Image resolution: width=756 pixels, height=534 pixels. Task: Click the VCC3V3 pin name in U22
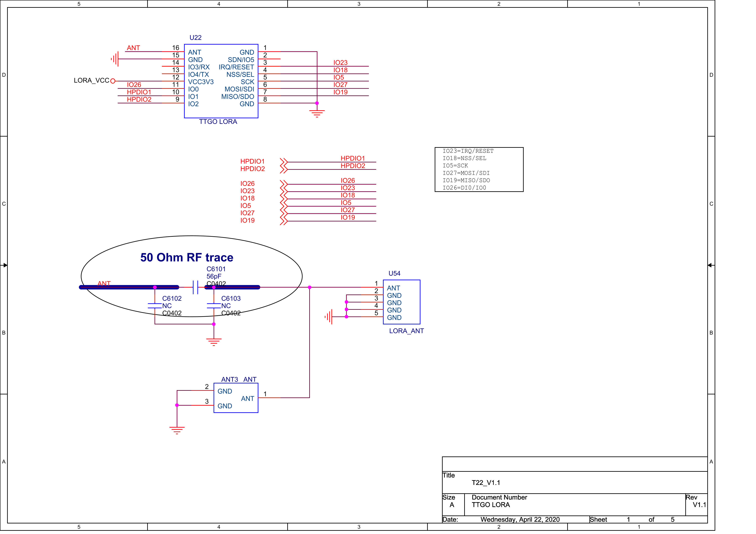click(x=201, y=82)
